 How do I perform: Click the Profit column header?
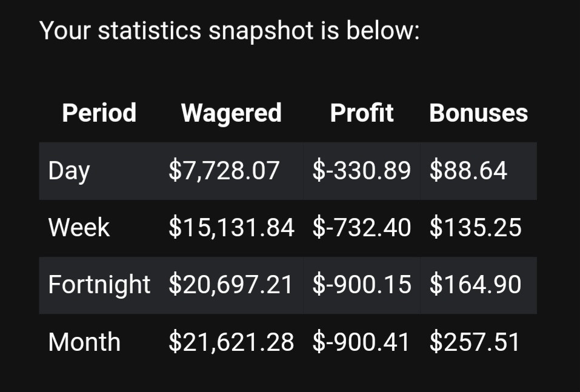coord(362,113)
